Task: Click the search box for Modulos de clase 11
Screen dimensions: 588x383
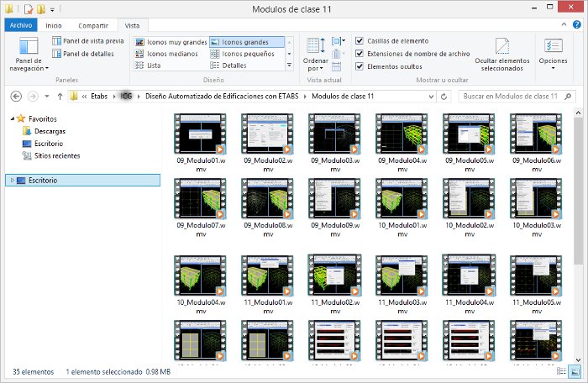Action: coord(509,97)
